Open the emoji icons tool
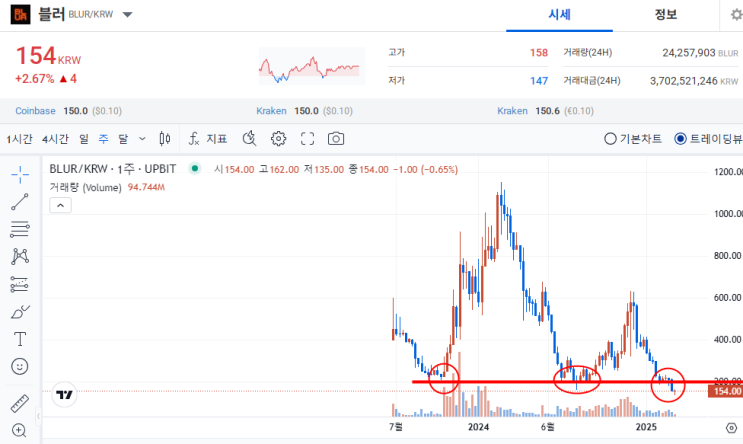This screenshot has height=444, width=743. pyautogui.click(x=20, y=366)
